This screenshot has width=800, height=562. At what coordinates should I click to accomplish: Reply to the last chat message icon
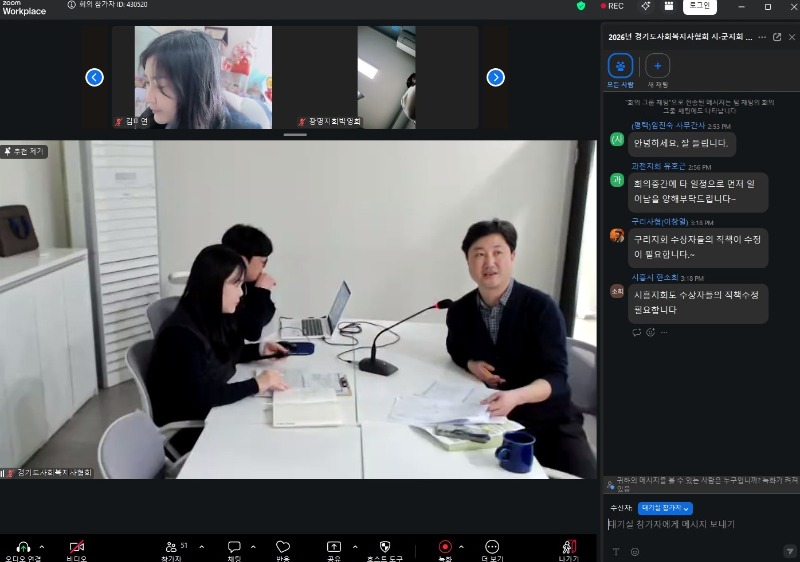coord(636,333)
